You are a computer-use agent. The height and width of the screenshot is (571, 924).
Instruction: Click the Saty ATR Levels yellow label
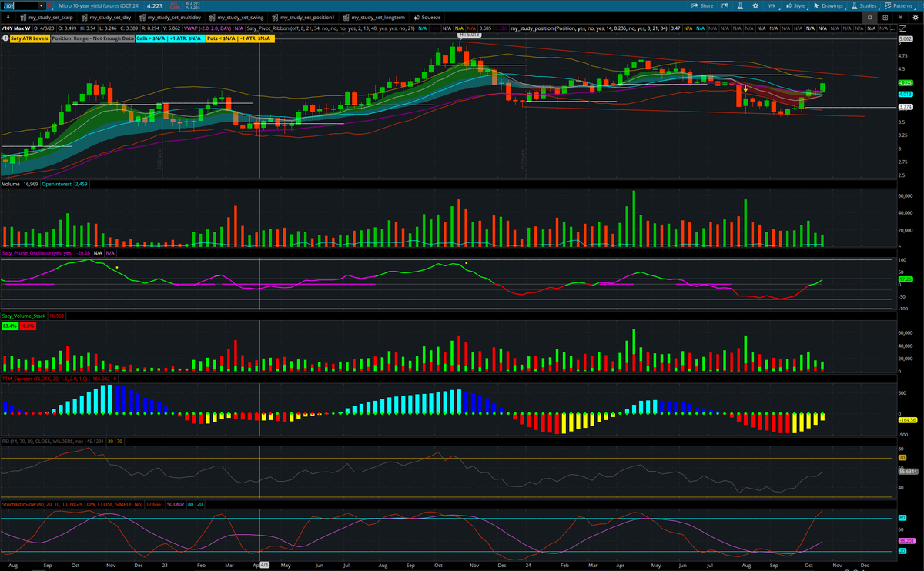tap(29, 37)
